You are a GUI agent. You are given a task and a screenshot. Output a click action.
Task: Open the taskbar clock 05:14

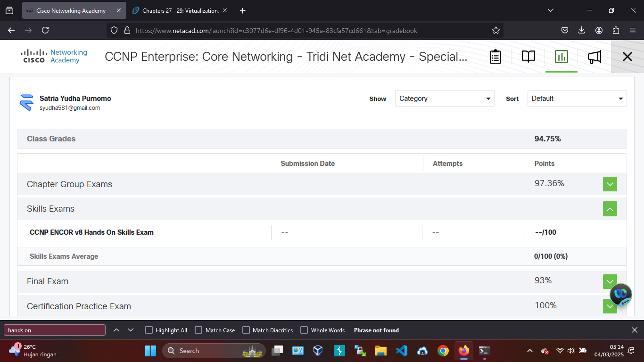coord(609,351)
